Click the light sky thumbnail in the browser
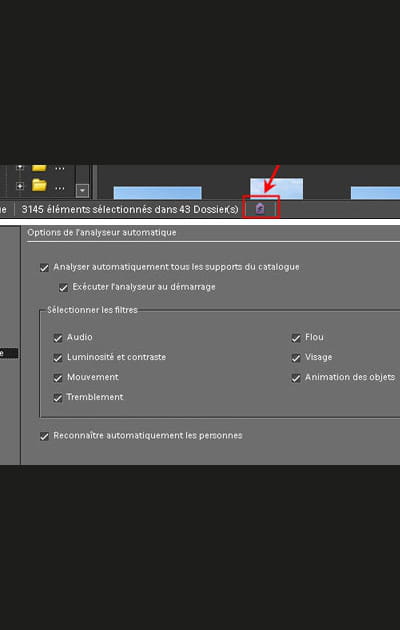Screen dimensions: 400x630 pos(277,188)
